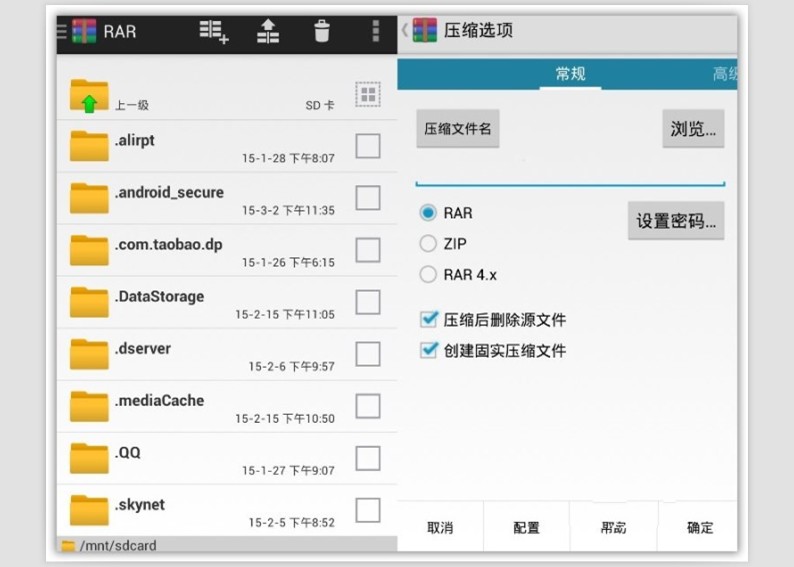Tap the 压缩文件名 button

click(x=458, y=129)
